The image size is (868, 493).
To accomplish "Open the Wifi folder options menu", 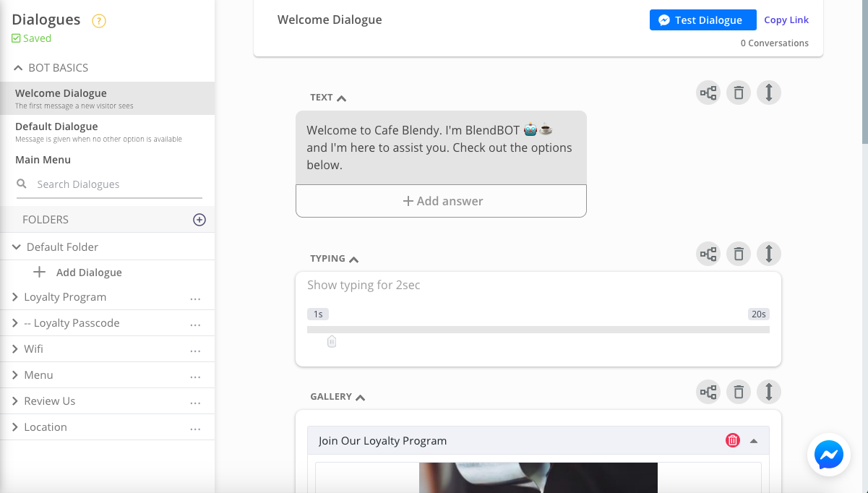I will coord(194,348).
